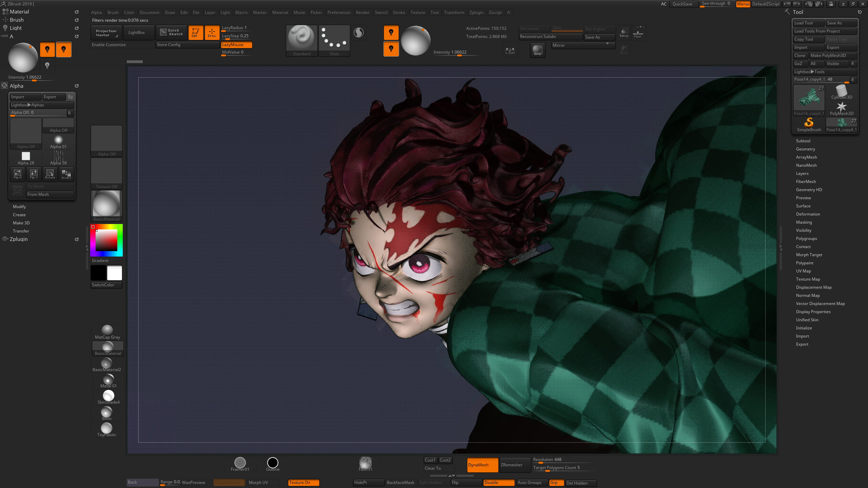Click the main color picker square
868x488 pixels.
[x=106, y=240]
